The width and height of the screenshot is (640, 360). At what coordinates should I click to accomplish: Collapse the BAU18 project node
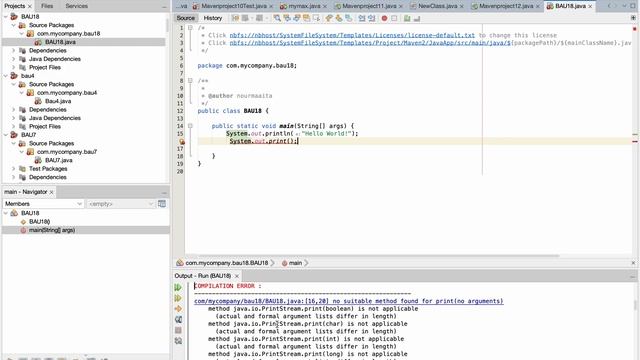[x=6, y=17]
